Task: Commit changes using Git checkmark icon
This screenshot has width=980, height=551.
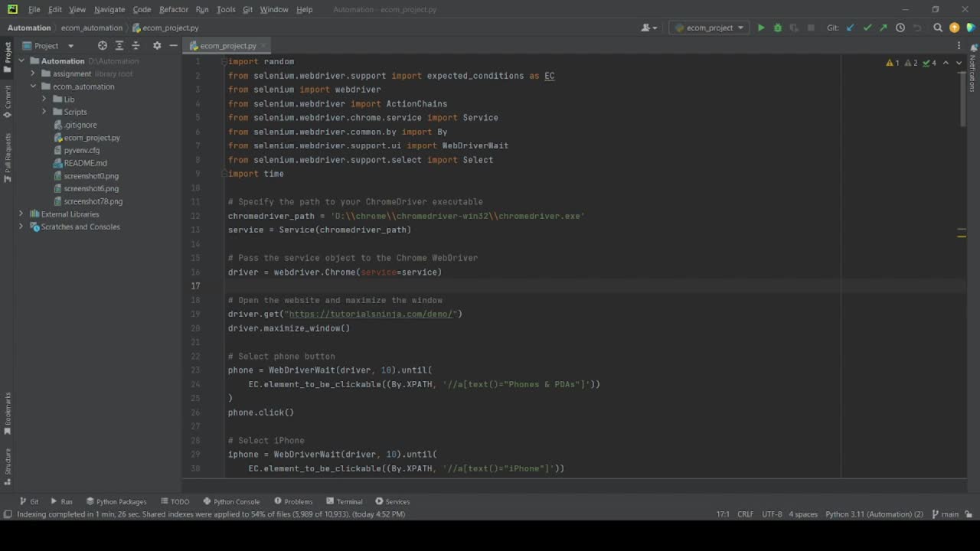Action: pyautogui.click(x=867, y=28)
